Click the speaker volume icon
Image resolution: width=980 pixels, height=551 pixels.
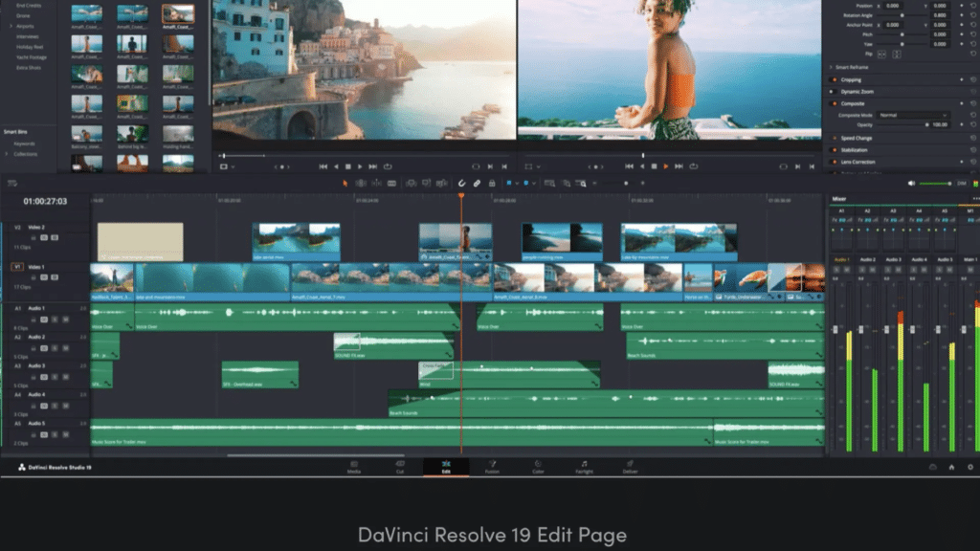pos(912,183)
